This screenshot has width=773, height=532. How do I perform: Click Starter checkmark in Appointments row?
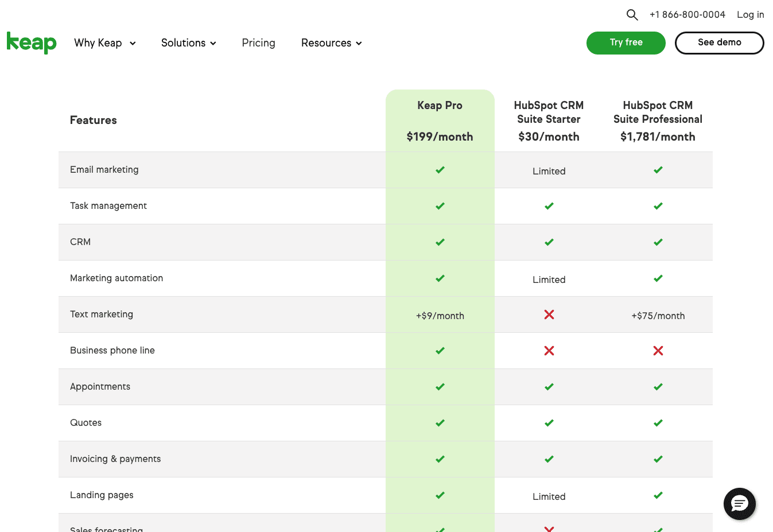(x=549, y=387)
